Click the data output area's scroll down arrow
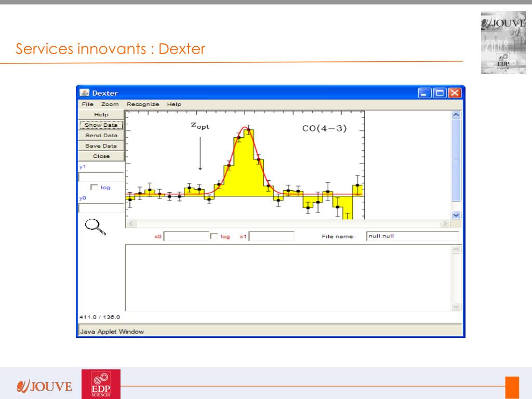The width and height of the screenshot is (532, 399). tap(456, 307)
